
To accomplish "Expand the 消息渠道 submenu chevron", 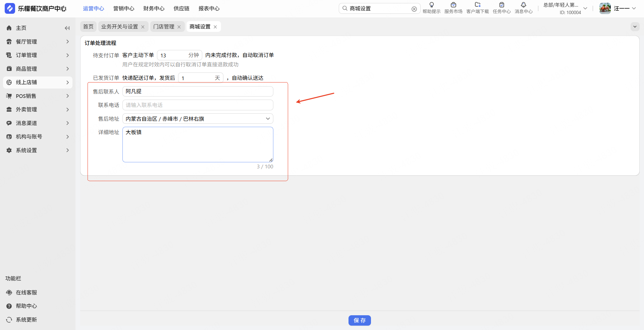I will 67,123.
